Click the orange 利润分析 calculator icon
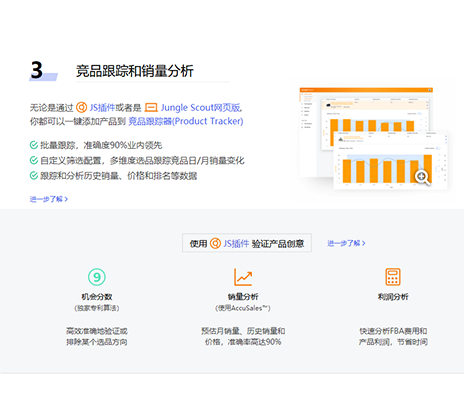This screenshot has width=464, height=420. 393,277
